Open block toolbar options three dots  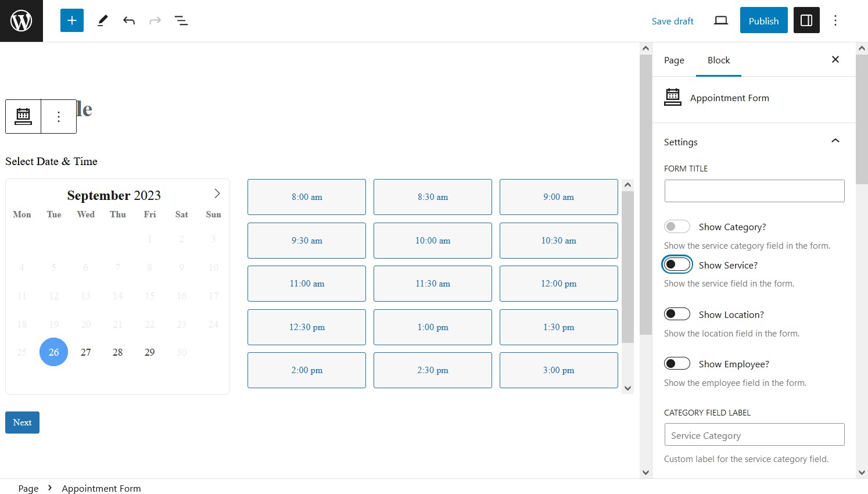coord(59,116)
